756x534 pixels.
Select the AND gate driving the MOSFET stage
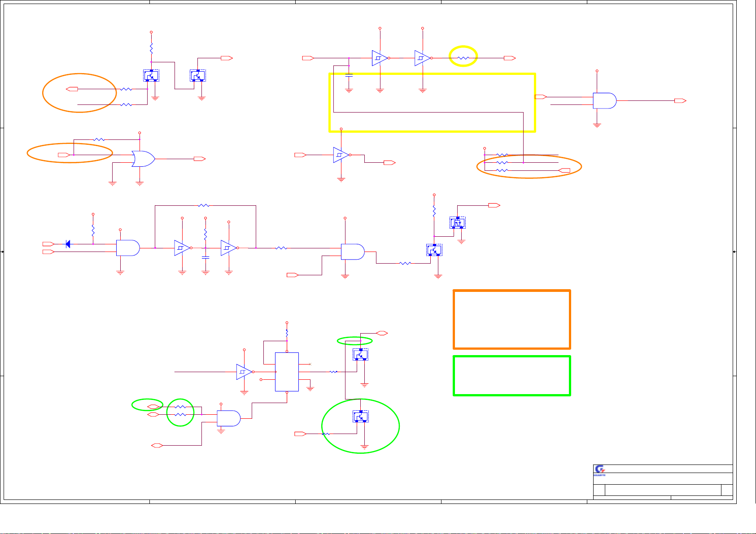(x=353, y=252)
